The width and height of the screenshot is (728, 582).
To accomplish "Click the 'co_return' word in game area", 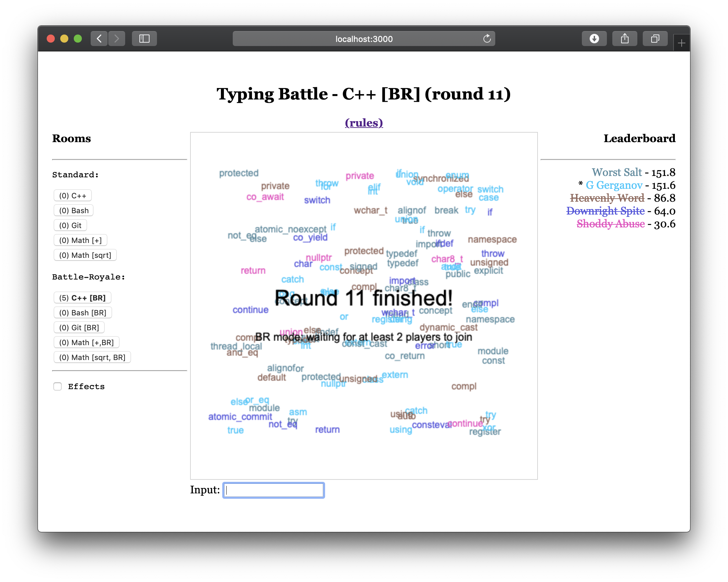I will tap(405, 356).
